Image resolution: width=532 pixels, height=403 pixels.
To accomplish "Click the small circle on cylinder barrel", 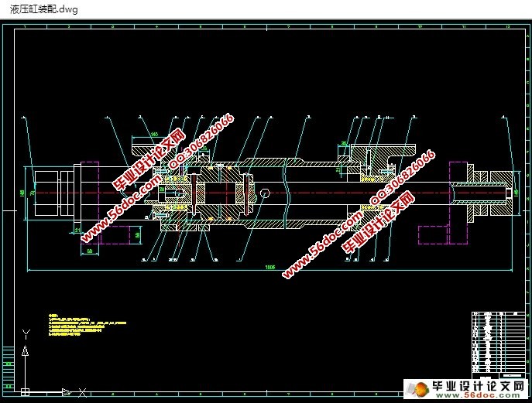I will click(x=266, y=194).
